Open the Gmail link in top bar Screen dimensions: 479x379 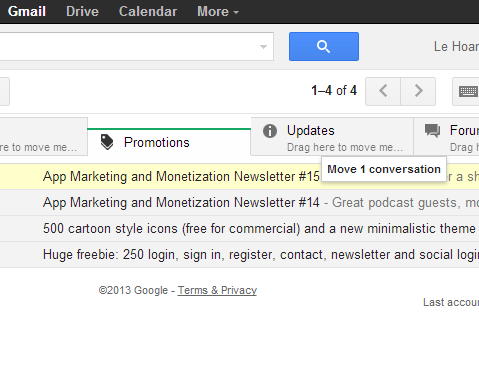tap(27, 11)
